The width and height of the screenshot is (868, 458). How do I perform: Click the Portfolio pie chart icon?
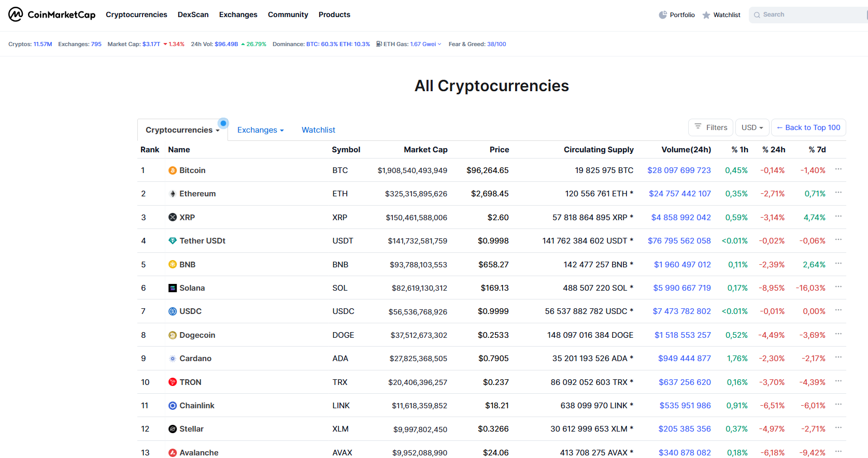tap(663, 15)
